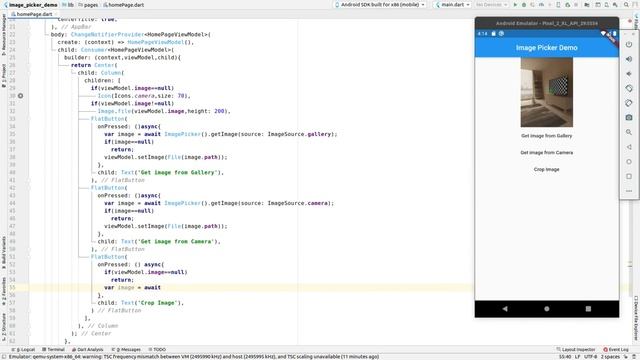The image size is (640, 360).
Task: Tap the Android home navigation button
Action: pyautogui.click(x=547, y=309)
